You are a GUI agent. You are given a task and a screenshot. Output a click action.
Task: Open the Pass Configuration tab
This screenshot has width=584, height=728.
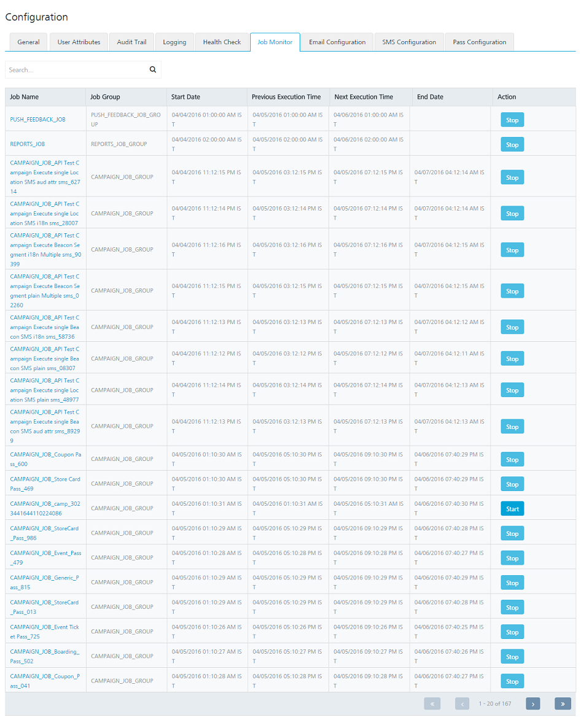coord(479,42)
